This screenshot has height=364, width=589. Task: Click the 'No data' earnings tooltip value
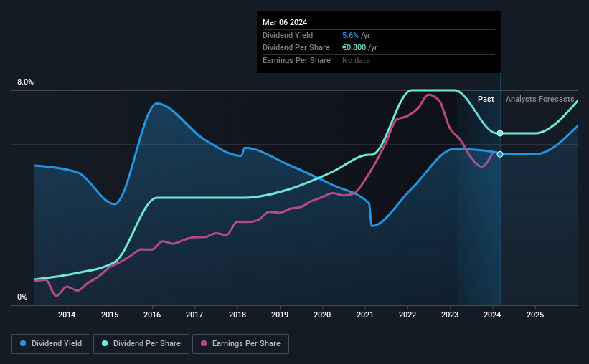(x=356, y=60)
